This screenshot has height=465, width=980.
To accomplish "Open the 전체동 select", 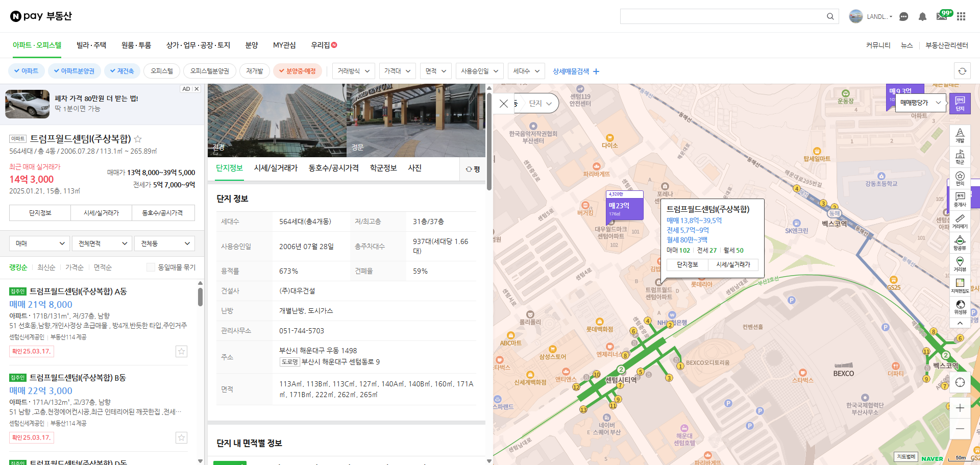I will 165,243.
